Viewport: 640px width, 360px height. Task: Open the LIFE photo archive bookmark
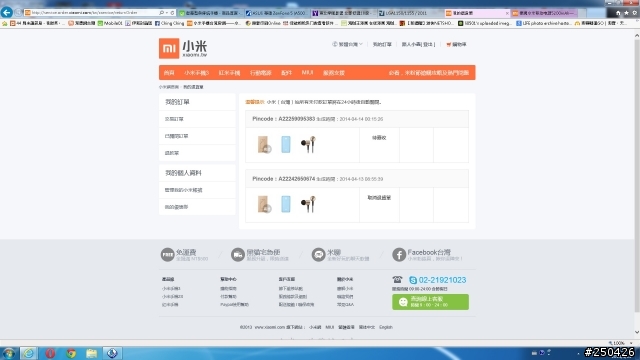(544, 23)
